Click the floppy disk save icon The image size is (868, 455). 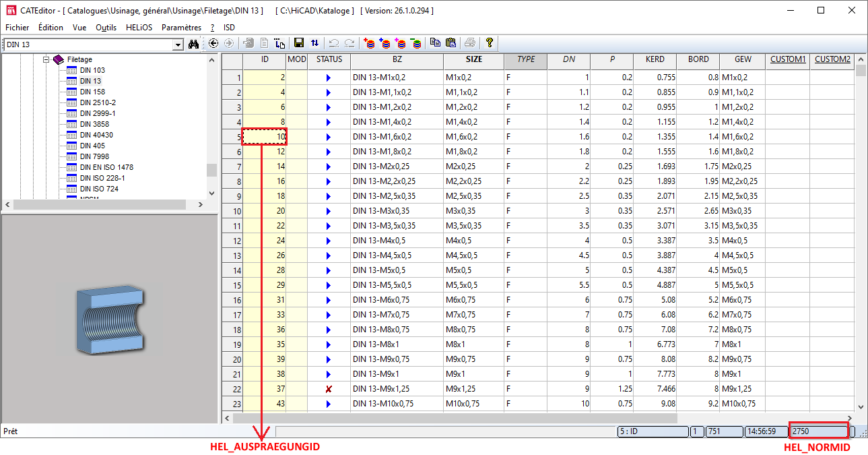coord(299,43)
